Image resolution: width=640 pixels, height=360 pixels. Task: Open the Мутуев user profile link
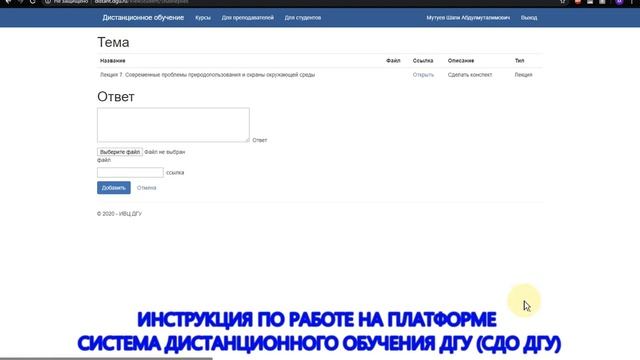(468, 18)
